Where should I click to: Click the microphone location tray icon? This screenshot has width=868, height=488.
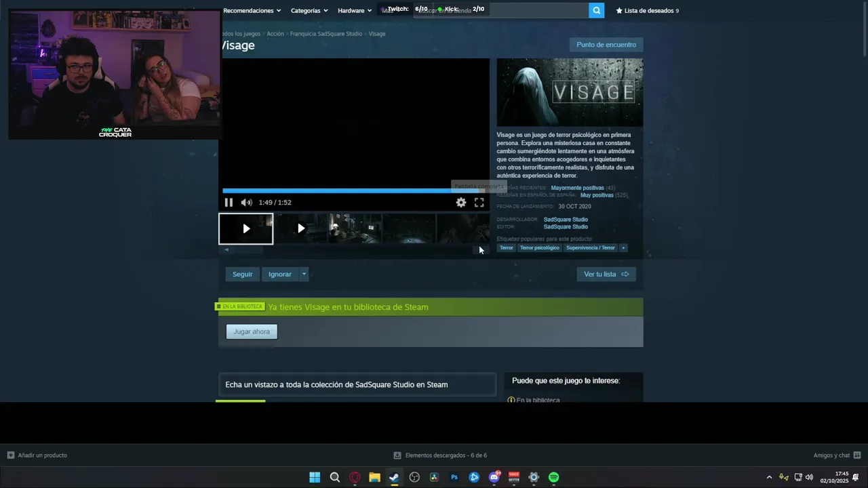784,477
